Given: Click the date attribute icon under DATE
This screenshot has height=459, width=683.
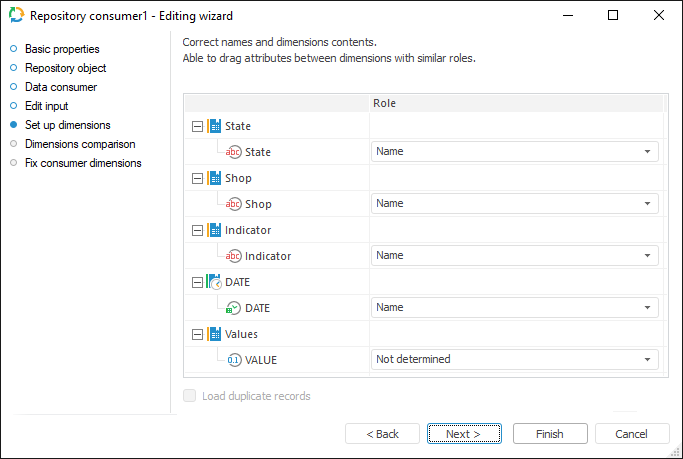Looking at the screenshot, I should pyautogui.click(x=234, y=308).
